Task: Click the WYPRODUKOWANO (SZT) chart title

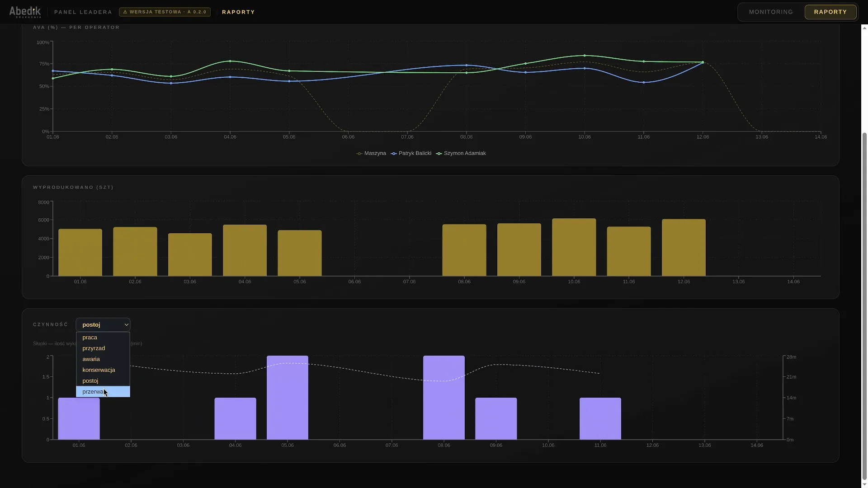Action: (x=73, y=187)
